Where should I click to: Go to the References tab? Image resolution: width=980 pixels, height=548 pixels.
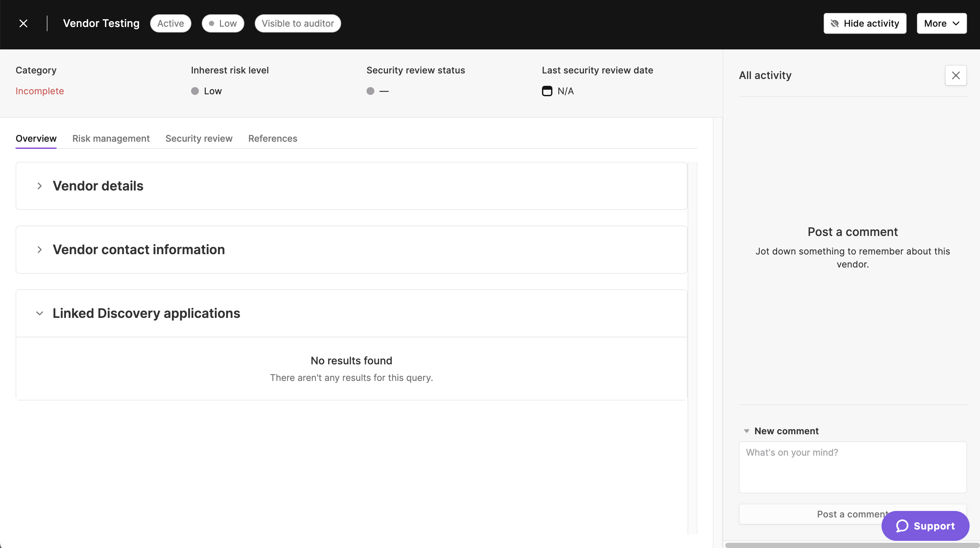pos(273,138)
